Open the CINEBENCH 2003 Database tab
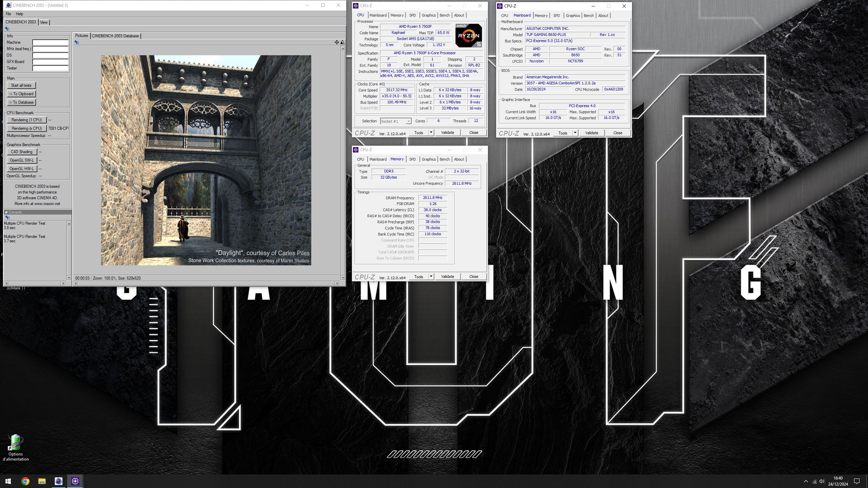868x488 pixels. [115, 36]
